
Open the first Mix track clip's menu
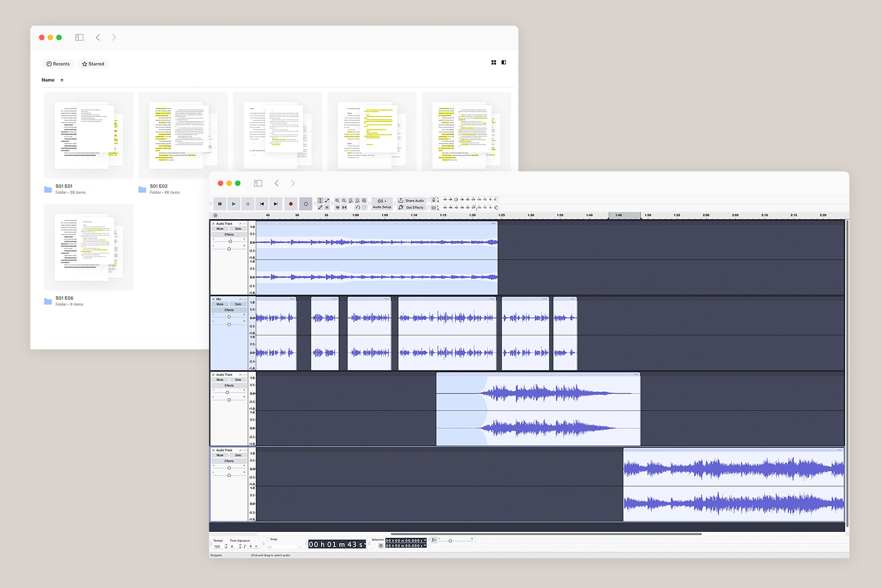pyautogui.click(x=292, y=299)
